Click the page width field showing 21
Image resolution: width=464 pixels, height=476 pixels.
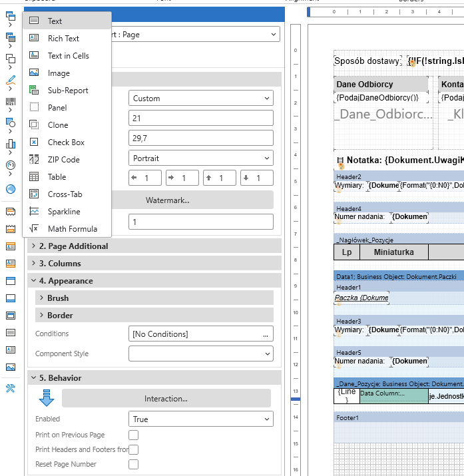click(200, 118)
